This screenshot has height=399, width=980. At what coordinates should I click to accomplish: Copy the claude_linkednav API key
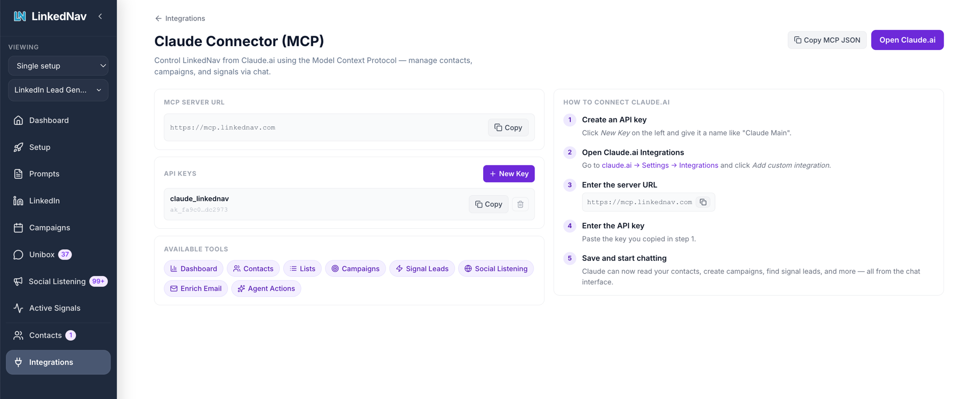click(x=489, y=204)
